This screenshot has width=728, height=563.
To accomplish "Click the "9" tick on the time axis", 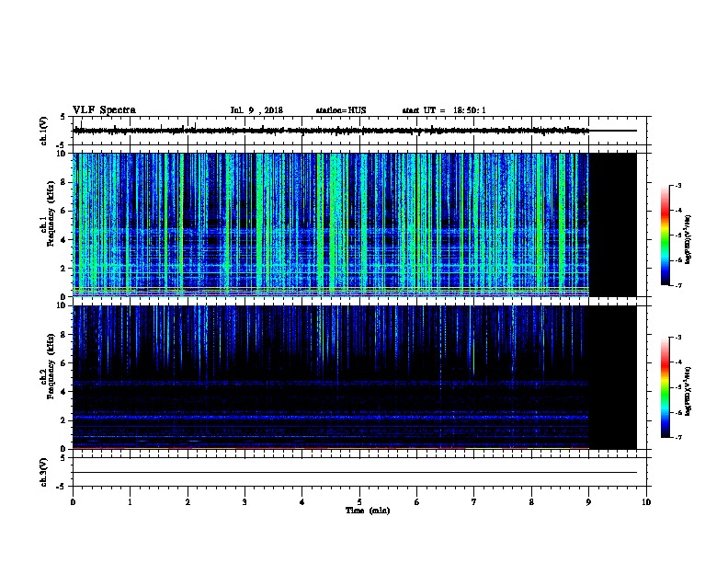I will point(588,501).
